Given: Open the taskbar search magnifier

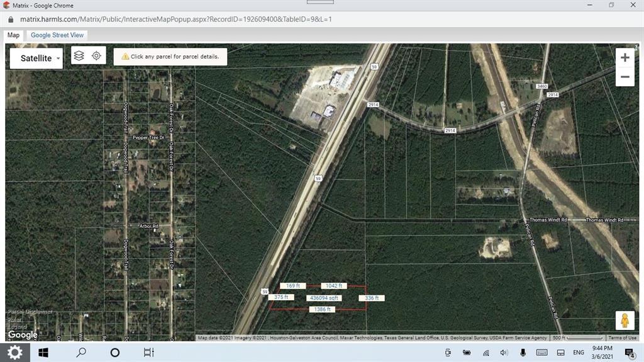Looking at the screenshot, I should (81, 353).
